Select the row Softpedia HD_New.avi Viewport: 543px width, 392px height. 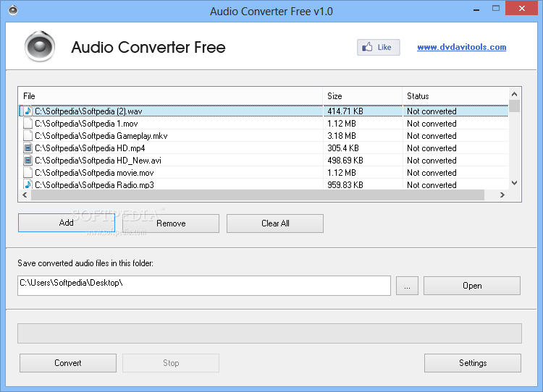pyautogui.click(x=264, y=160)
